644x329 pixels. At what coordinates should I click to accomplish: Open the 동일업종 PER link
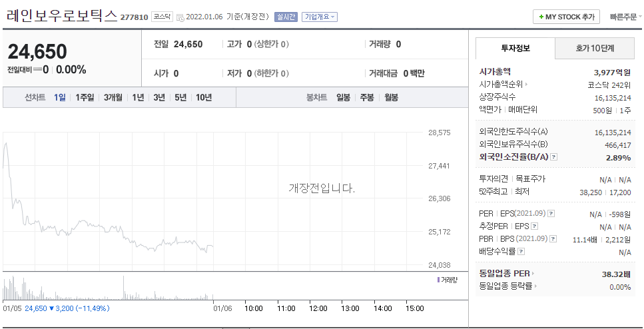pos(507,274)
